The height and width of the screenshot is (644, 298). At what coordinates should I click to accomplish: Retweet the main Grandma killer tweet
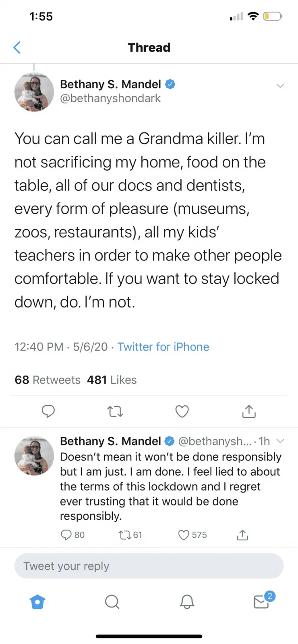pyautogui.click(x=115, y=411)
